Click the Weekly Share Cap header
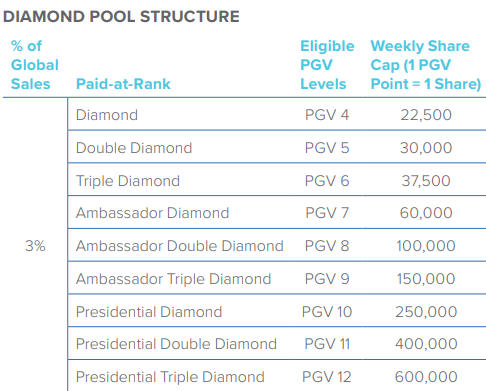Image resolution: width=486 pixels, height=391 pixels. [426, 65]
